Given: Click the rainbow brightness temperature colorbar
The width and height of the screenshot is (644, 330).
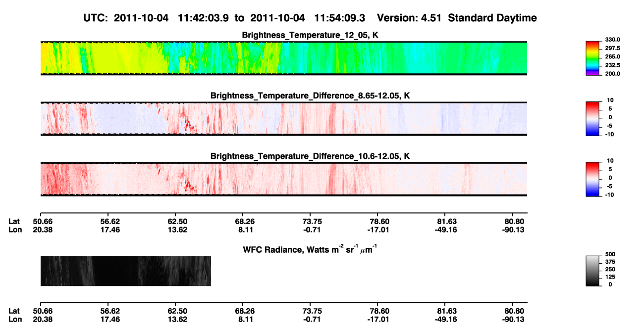Looking at the screenshot, I should (593, 57).
